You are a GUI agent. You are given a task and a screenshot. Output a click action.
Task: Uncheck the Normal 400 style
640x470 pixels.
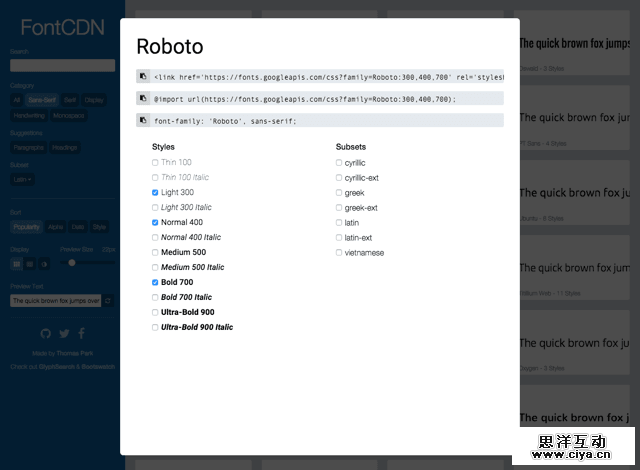click(155, 222)
